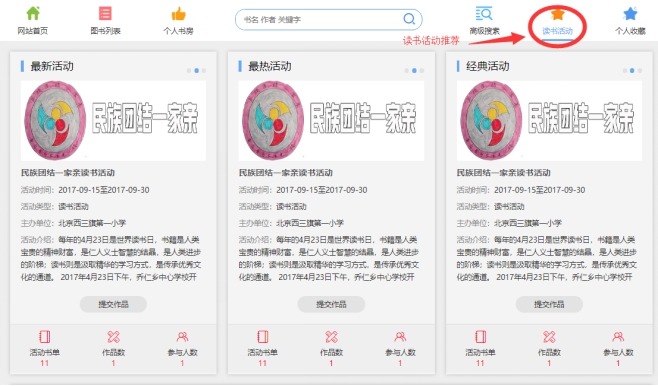Open 个人收藏 via the blue star icon

click(x=630, y=14)
